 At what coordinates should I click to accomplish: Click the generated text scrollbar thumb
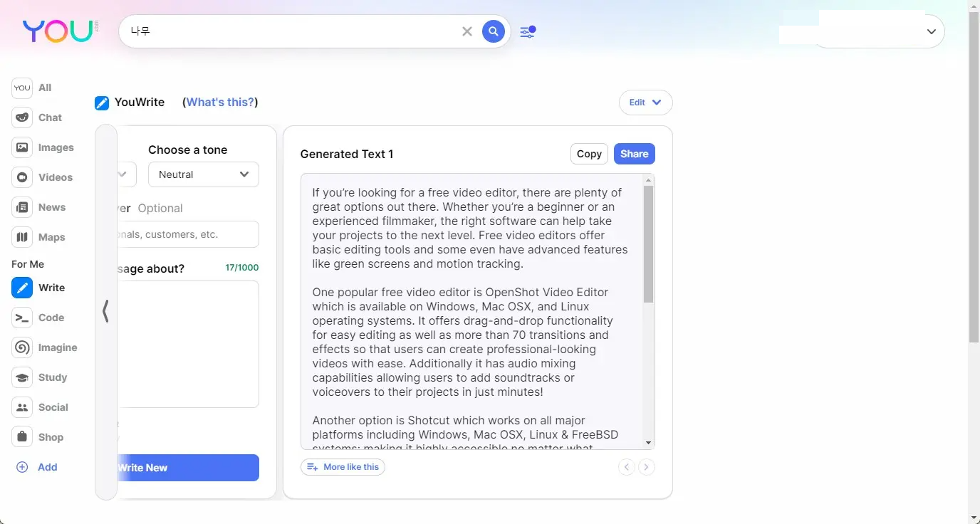pyautogui.click(x=648, y=244)
